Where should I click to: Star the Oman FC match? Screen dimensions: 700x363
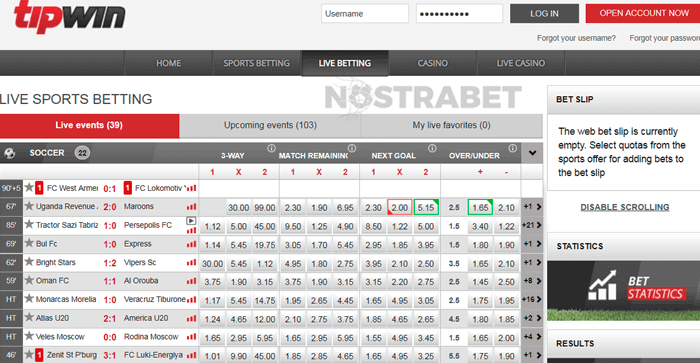coord(29,280)
